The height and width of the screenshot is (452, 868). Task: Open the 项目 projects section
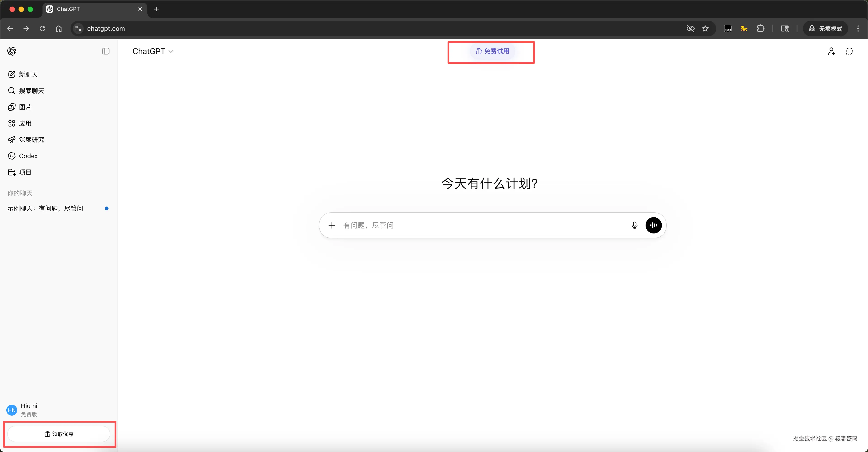(x=25, y=172)
